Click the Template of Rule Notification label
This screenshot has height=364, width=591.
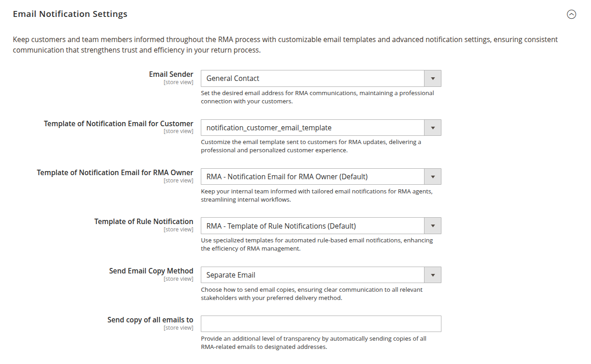point(144,221)
